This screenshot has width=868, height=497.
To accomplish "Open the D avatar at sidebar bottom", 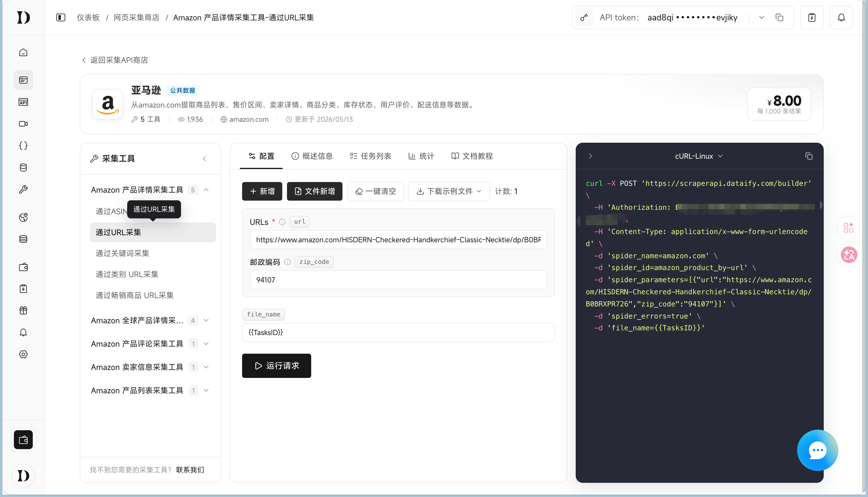I will tap(23, 476).
